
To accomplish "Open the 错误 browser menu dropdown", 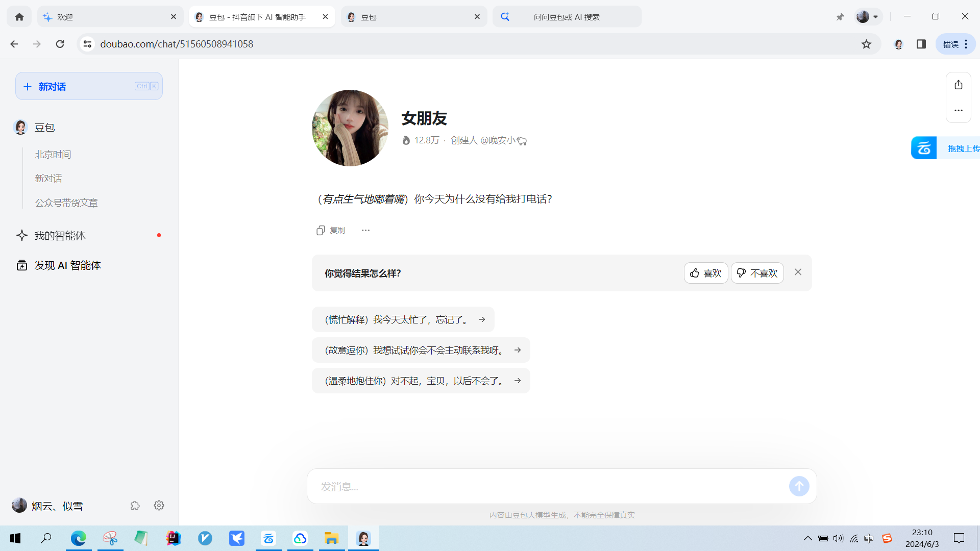I will click(955, 44).
